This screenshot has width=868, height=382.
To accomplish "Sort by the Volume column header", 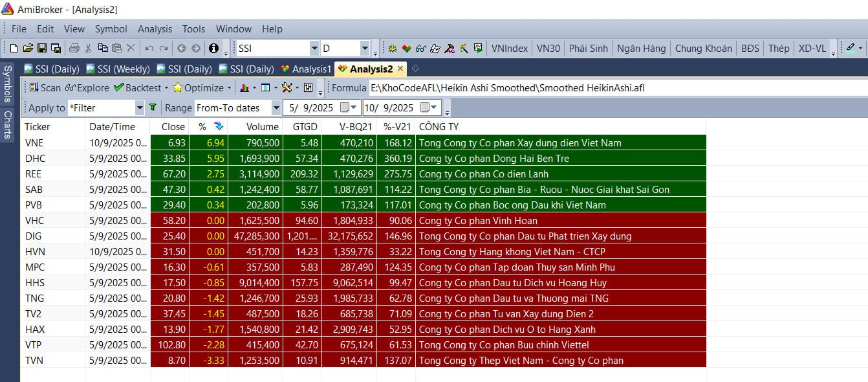I will click(255, 127).
